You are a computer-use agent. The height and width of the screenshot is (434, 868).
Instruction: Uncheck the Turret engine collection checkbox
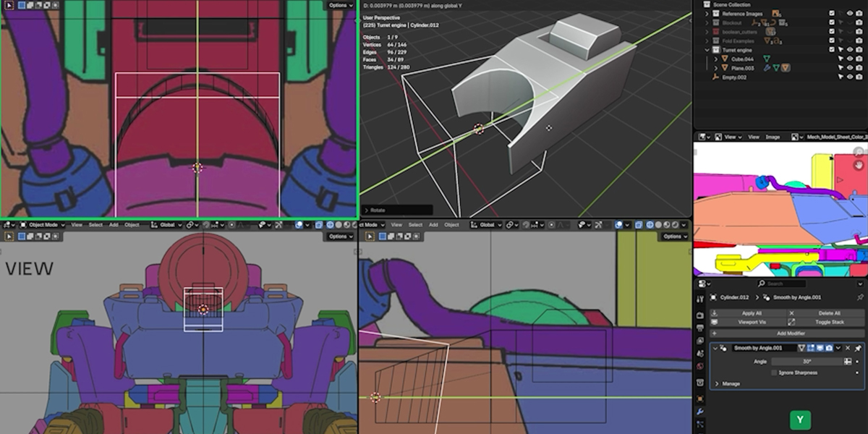click(x=832, y=50)
